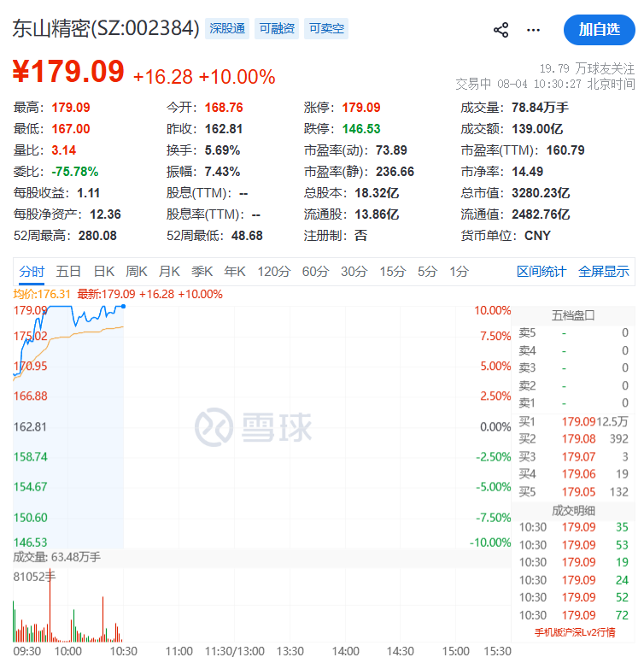Viewport: 644px width, 669px height.
Task: Open the more options ellipsis menu
Action: coord(533,30)
